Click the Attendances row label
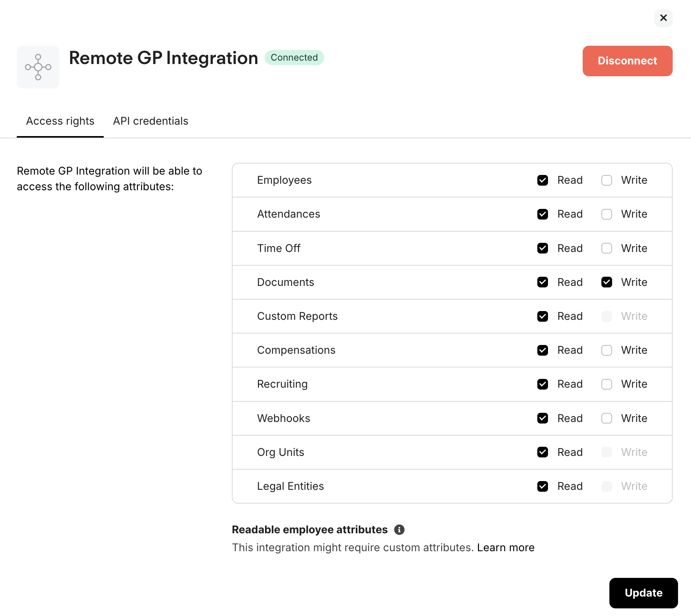691x616 pixels. tap(289, 214)
